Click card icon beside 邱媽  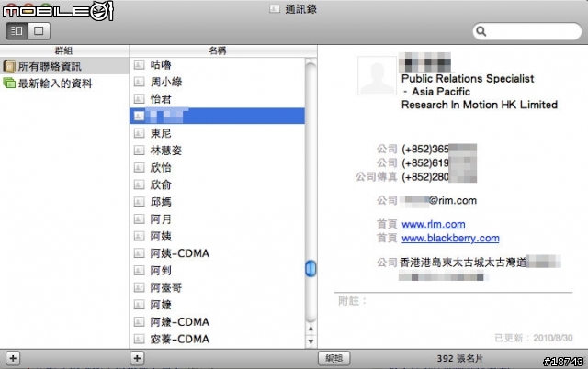click(x=139, y=202)
